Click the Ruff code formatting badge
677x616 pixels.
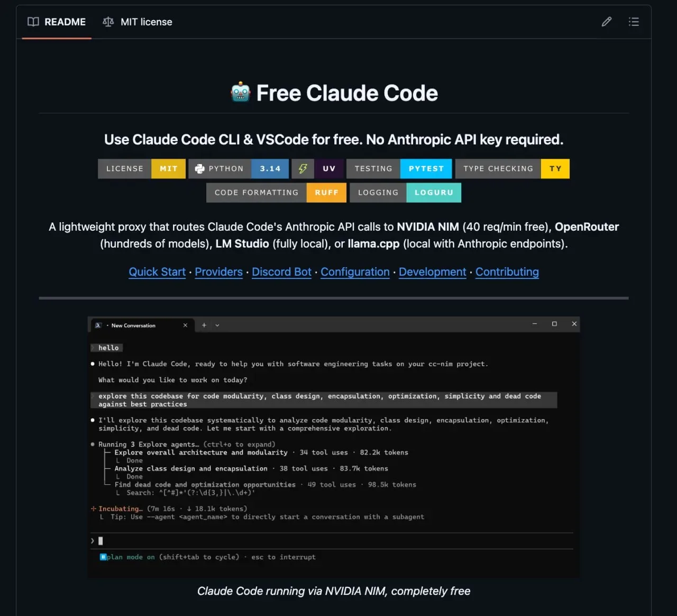coord(276,193)
